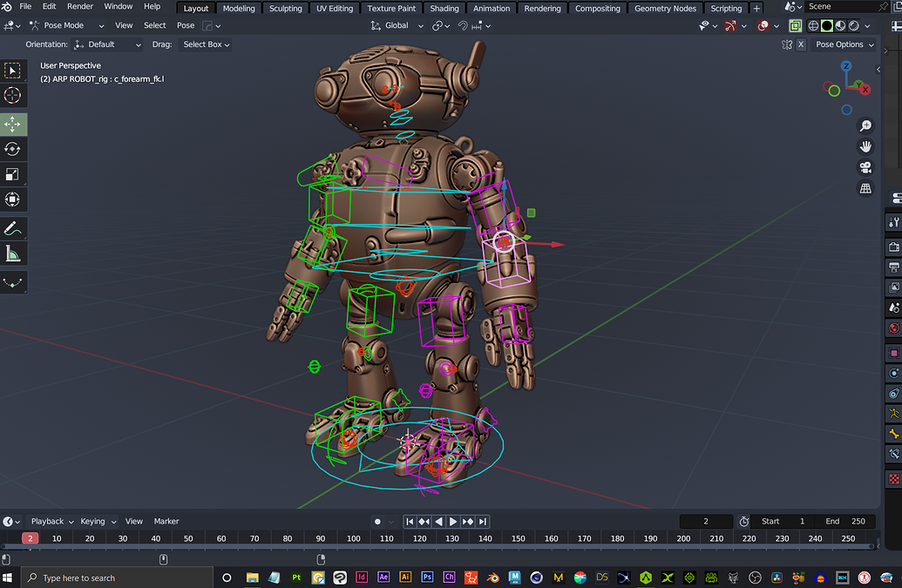
Task: Open the File menu
Action: [x=25, y=6]
